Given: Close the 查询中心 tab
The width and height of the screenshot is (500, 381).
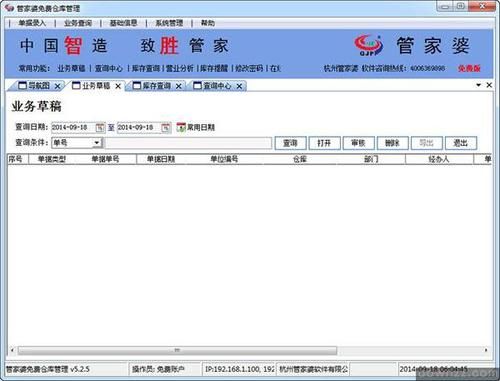Looking at the screenshot, I should 239,86.
